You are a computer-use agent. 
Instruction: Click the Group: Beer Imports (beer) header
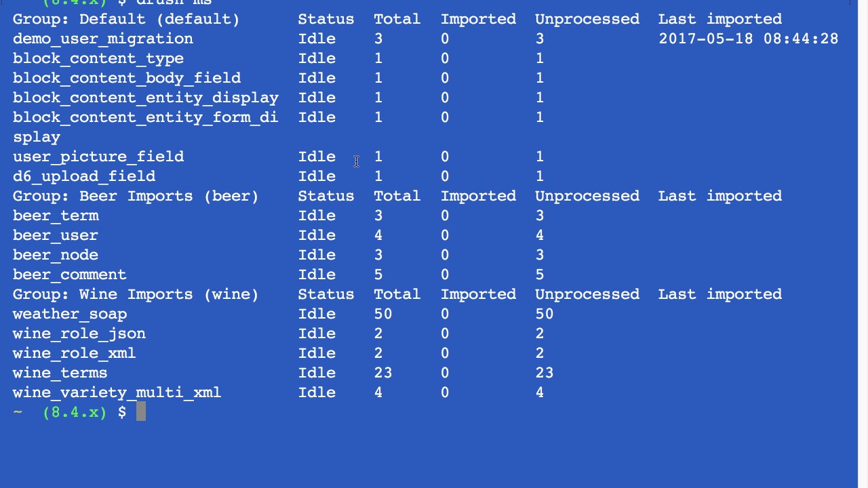136,196
